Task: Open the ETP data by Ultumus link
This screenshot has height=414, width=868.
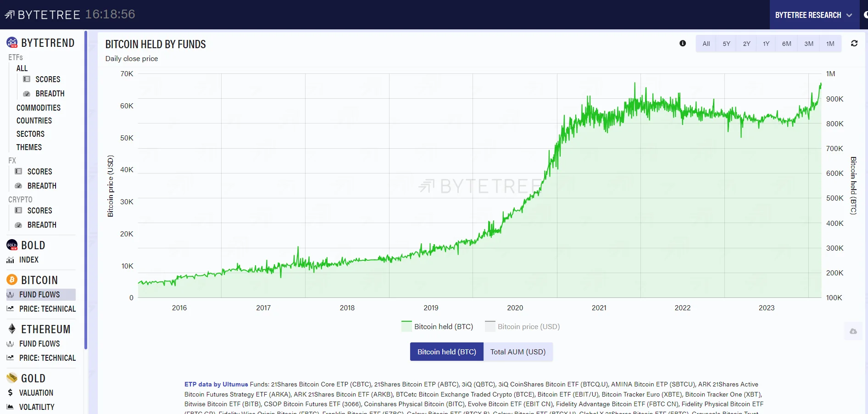Action: click(x=216, y=384)
